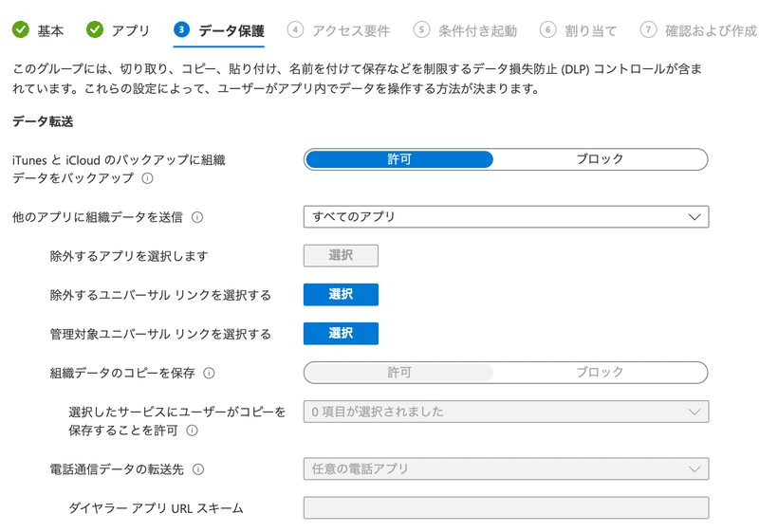Image resolution: width=759 pixels, height=532 pixels.
Task: Show info for iTunes と iCloud backup setting
Action: [148, 178]
